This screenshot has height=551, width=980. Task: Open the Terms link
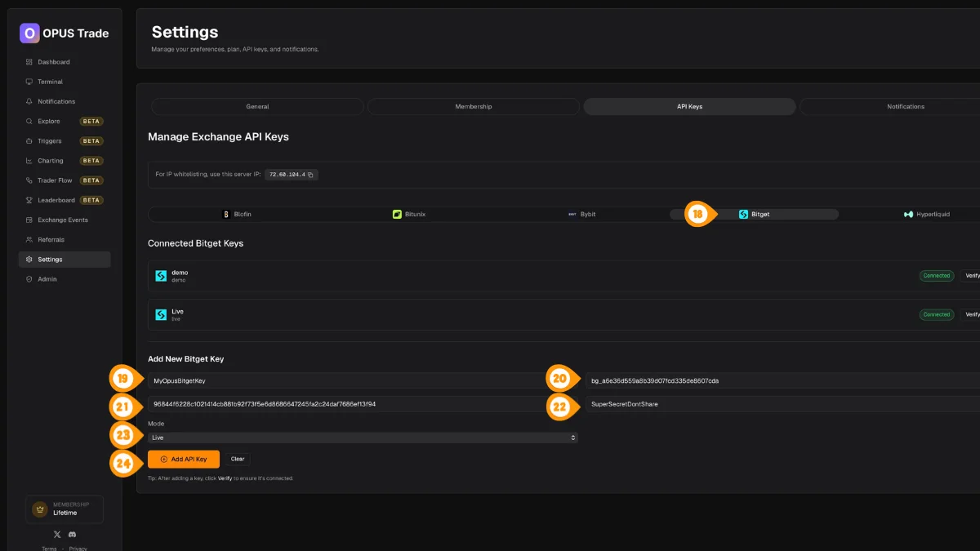(x=49, y=549)
